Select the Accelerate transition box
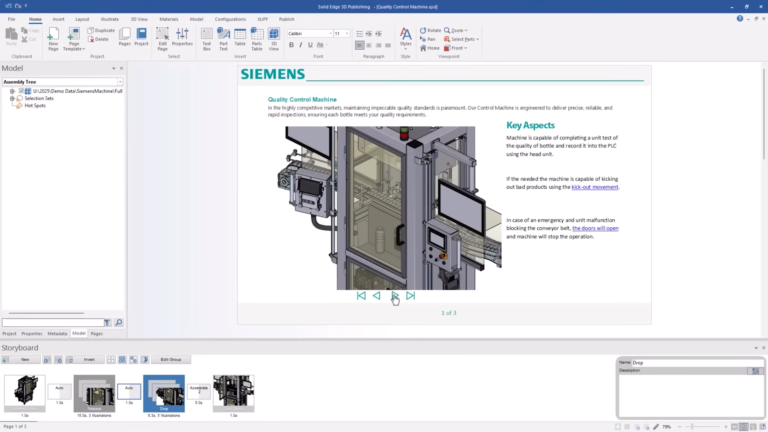This screenshot has width=768, height=432. (x=199, y=391)
